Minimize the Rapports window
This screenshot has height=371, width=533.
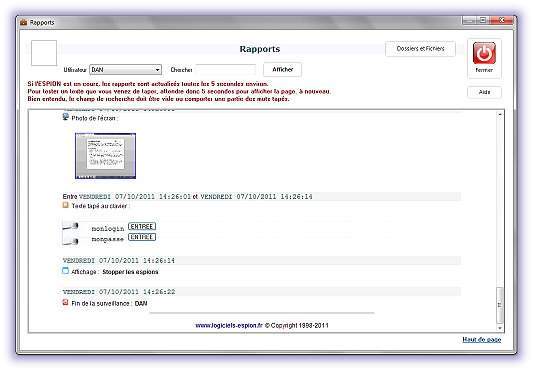(469, 20)
